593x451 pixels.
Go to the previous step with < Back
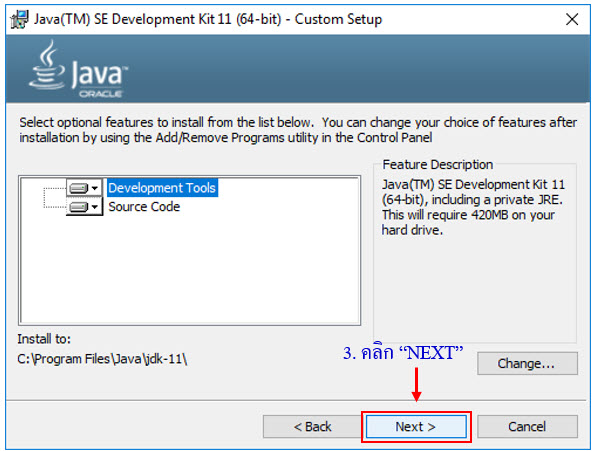(312, 426)
